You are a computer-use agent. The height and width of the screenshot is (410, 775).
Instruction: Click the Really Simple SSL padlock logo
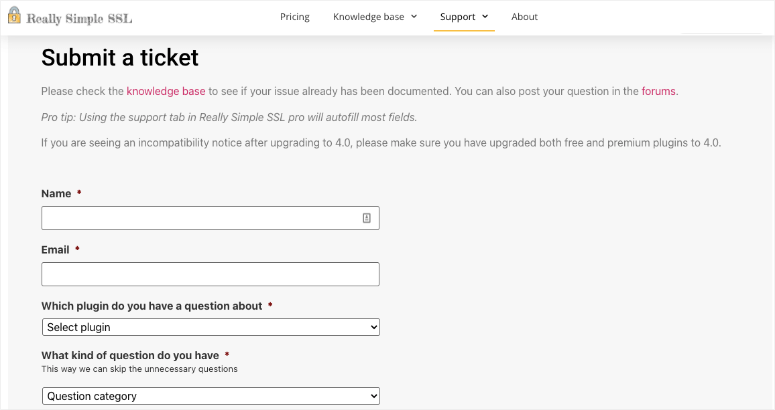pyautogui.click(x=14, y=15)
